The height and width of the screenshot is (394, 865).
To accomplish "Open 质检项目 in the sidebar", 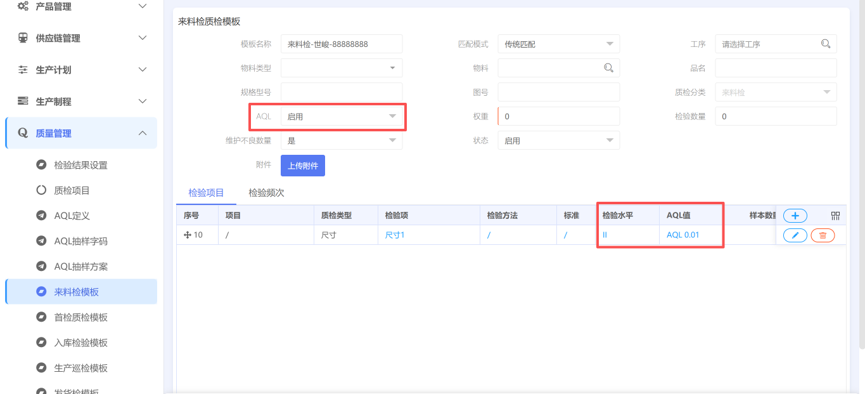I will [x=72, y=190].
